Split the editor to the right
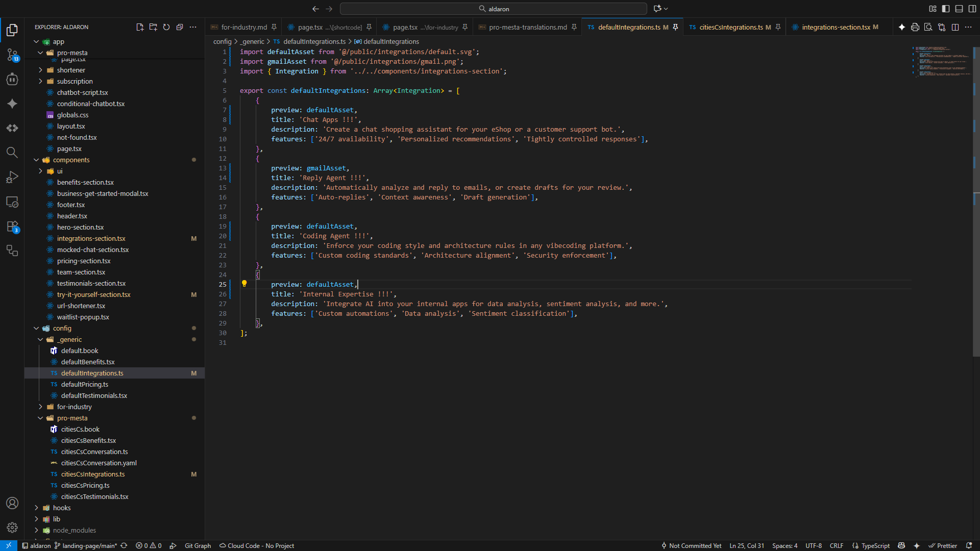This screenshot has width=980, height=551. [955, 27]
